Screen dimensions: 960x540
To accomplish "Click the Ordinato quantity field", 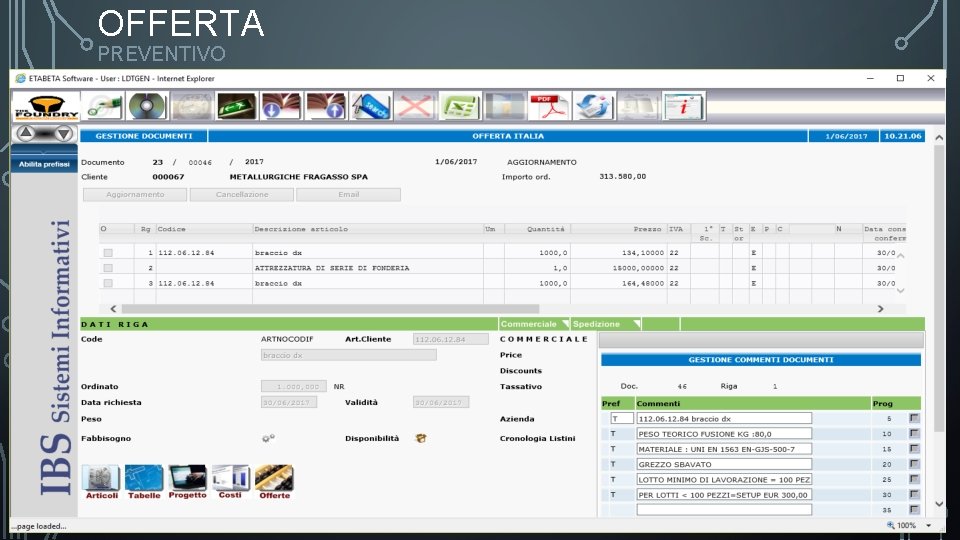I will coord(294,387).
